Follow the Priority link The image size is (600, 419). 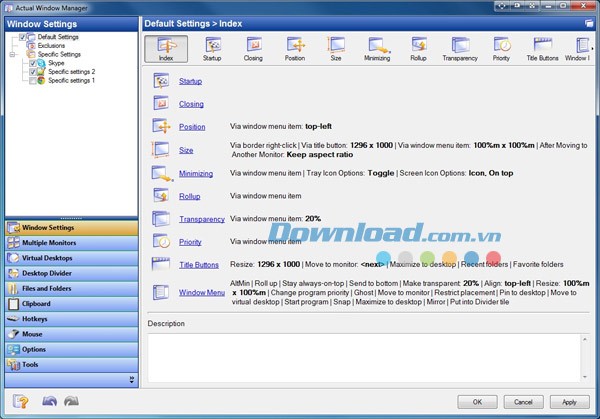point(190,242)
